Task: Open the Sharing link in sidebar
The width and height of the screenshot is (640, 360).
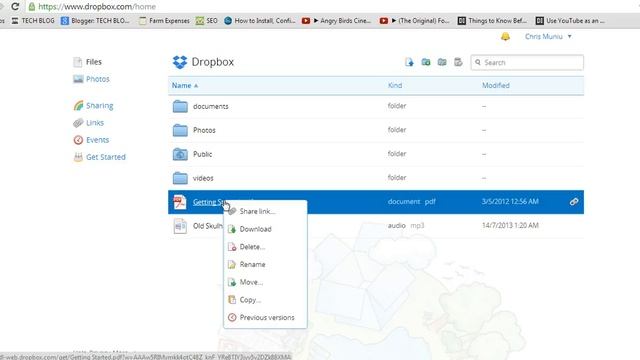Action: 100,106
